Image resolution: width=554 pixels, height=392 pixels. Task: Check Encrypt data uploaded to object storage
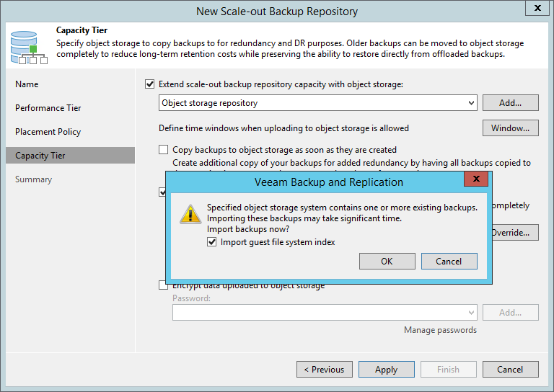pos(164,285)
